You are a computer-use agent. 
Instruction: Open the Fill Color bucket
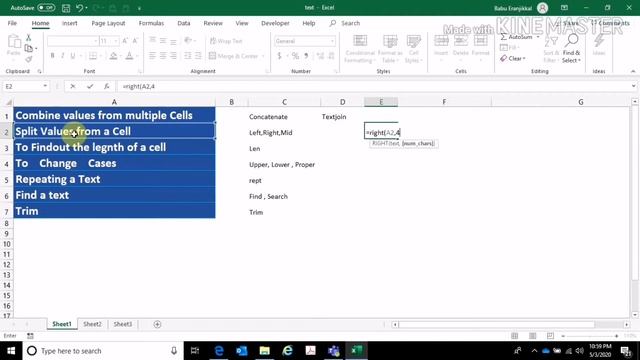[113, 56]
